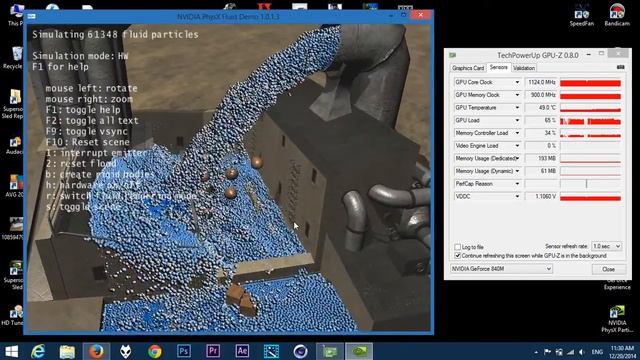640x360 pixels.
Task: Launch Photoshop from the taskbar
Action: click(184, 351)
